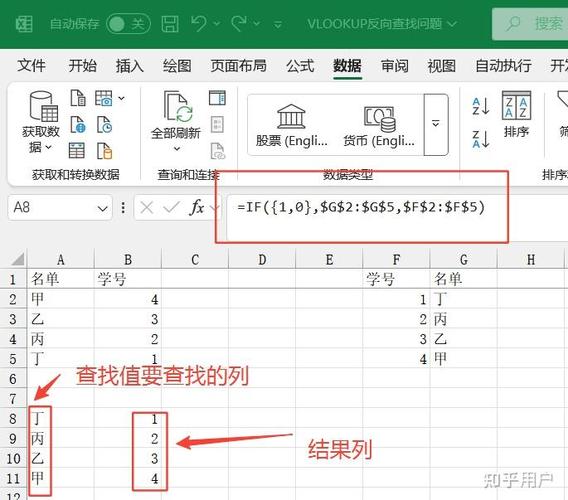Select column B header

[x=128, y=259]
